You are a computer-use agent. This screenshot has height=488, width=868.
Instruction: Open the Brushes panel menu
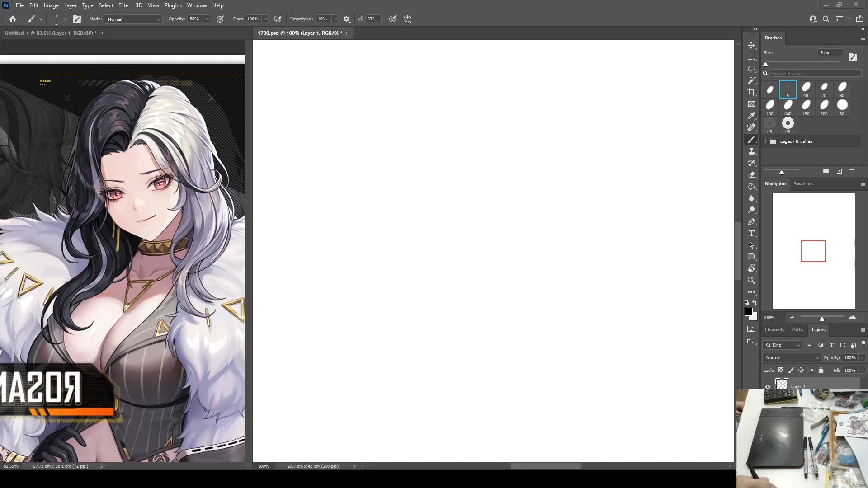click(x=863, y=38)
